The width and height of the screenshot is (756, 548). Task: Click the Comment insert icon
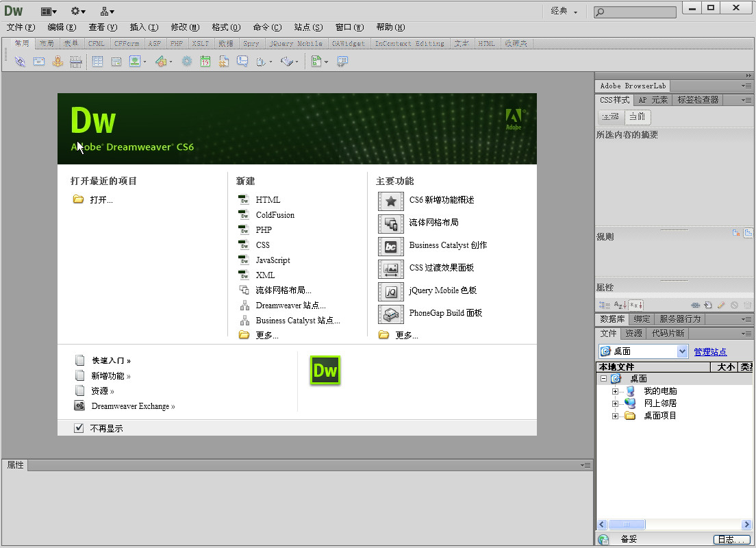tap(242, 61)
